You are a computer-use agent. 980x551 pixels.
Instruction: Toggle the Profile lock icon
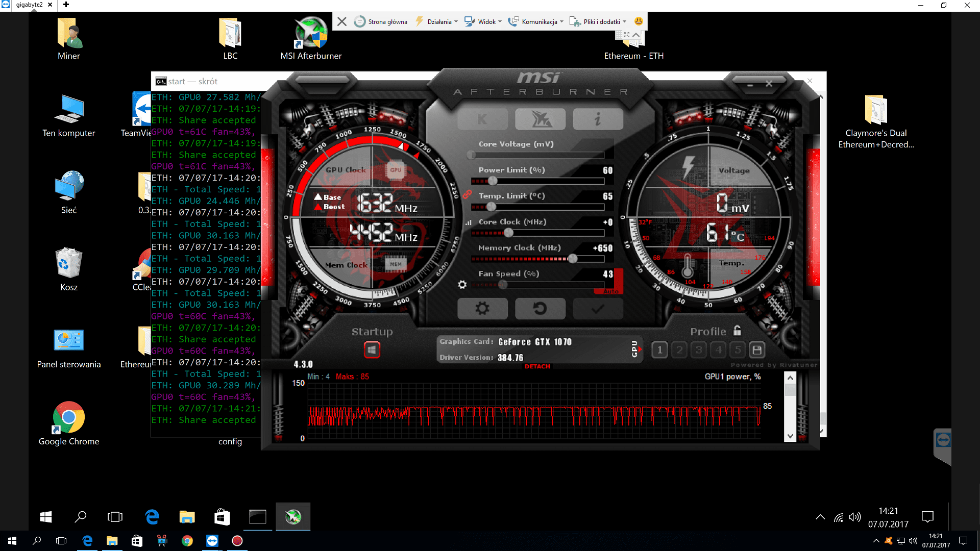click(737, 331)
